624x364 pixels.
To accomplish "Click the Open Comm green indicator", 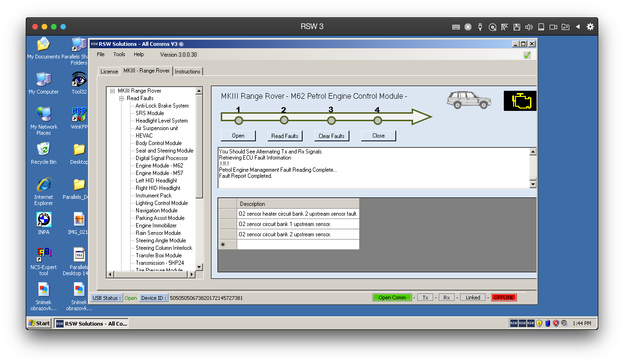I will pos(392,298).
